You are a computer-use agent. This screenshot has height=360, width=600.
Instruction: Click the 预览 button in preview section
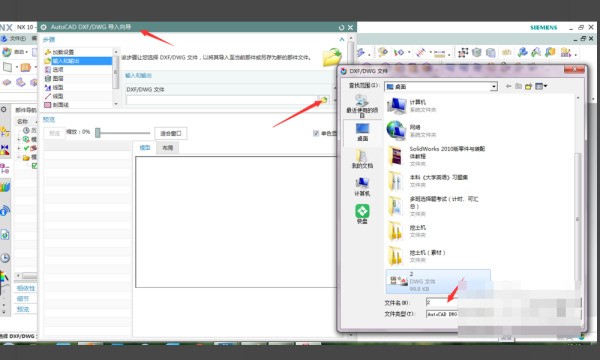point(55,133)
